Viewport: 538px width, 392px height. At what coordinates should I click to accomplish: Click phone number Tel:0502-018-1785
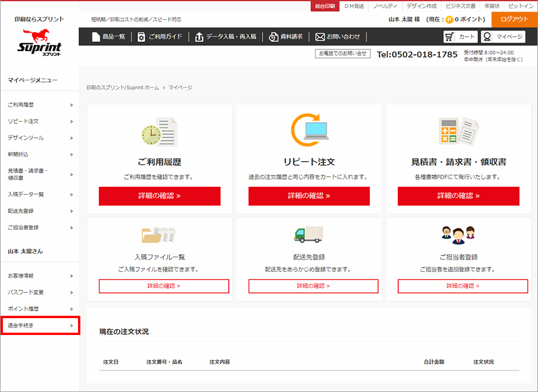(417, 55)
